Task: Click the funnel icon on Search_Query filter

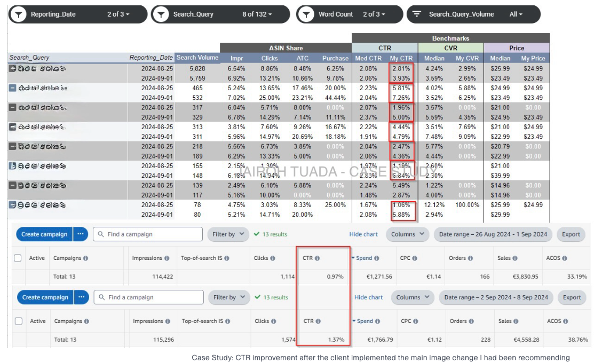Action: [161, 14]
